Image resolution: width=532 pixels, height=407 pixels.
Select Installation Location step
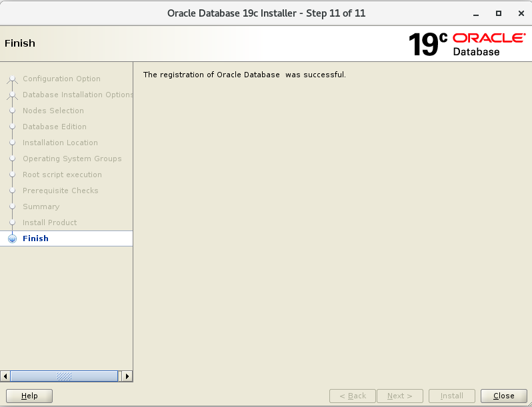[x=60, y=143]
